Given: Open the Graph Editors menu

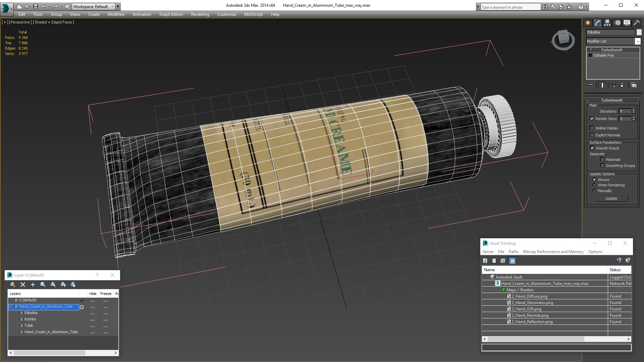Looking at the screenshot, I should pyautogui.click(x=171, y=14).
